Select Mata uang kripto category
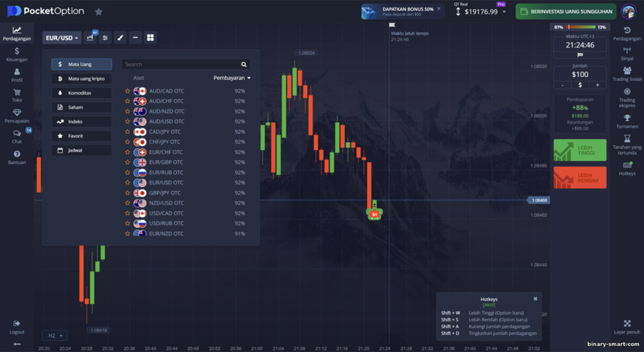Screen dimensions: 644x352 click(81, 78)
